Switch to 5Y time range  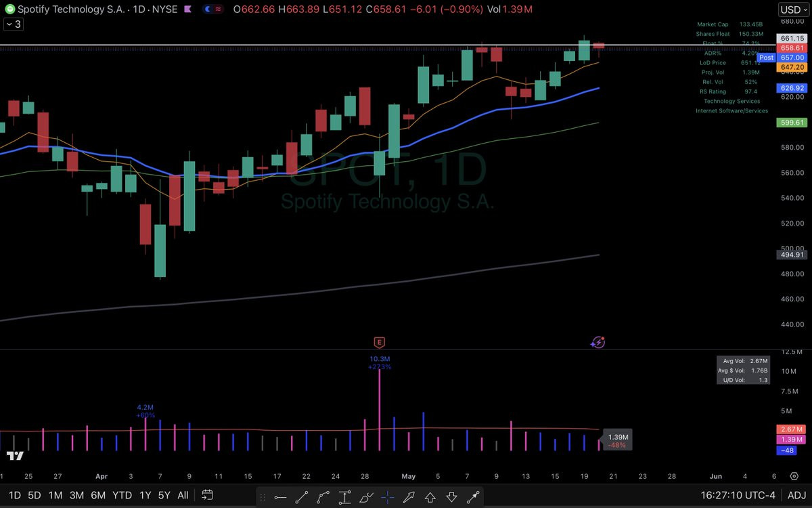164,495
